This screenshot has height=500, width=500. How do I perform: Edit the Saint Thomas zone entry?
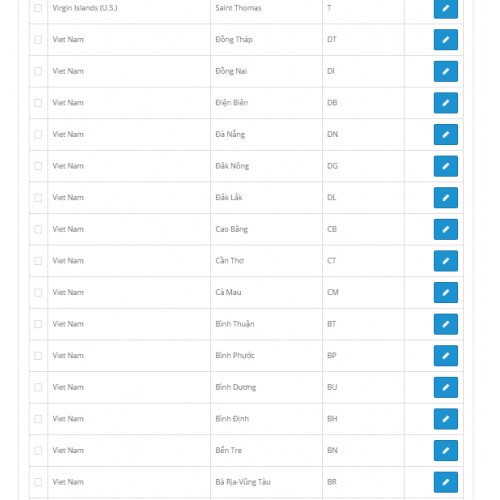(446, 8)
